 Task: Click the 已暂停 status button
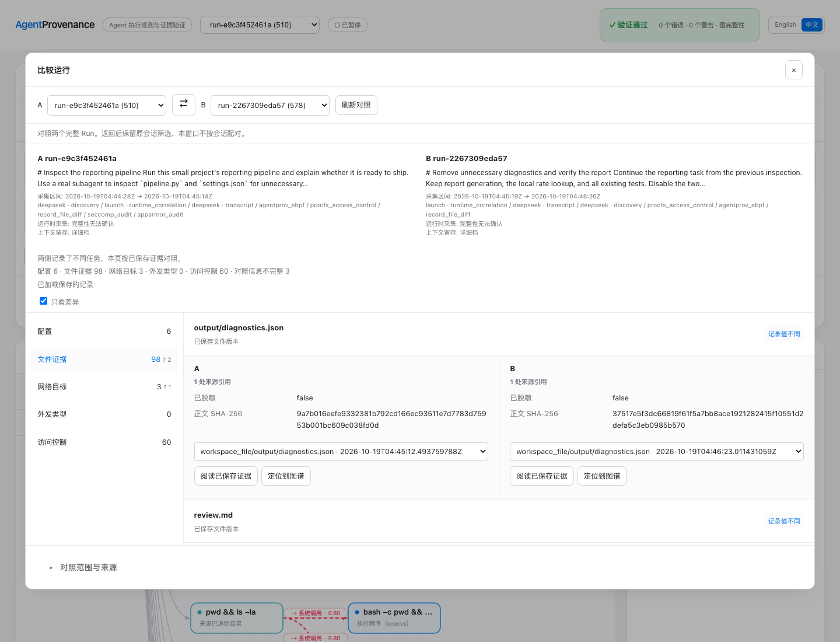coord(348,25)
